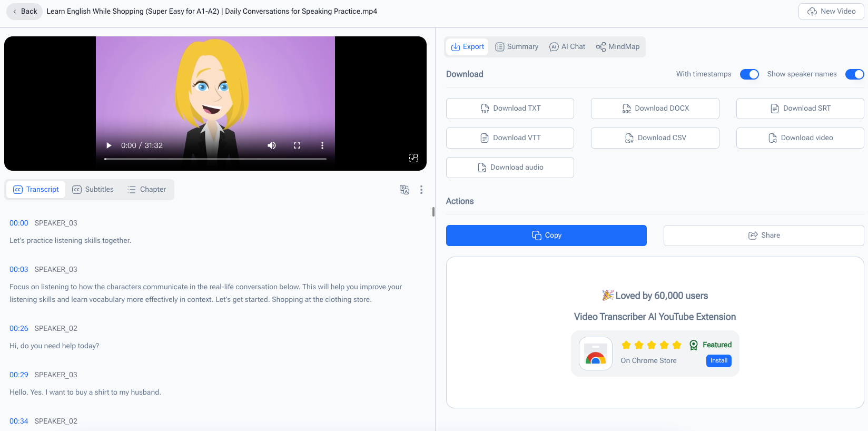
Task: Open video player more options menu
Action: click(x=322, y=145)
